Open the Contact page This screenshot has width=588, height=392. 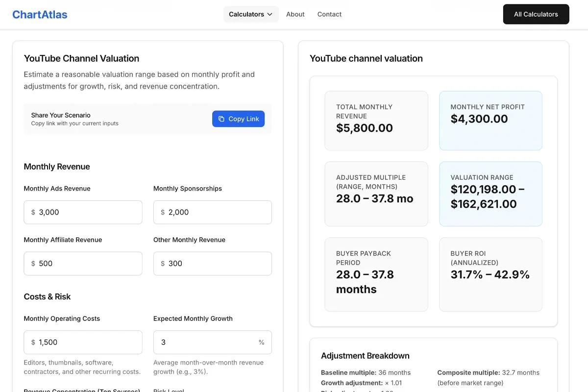[329, 14]
